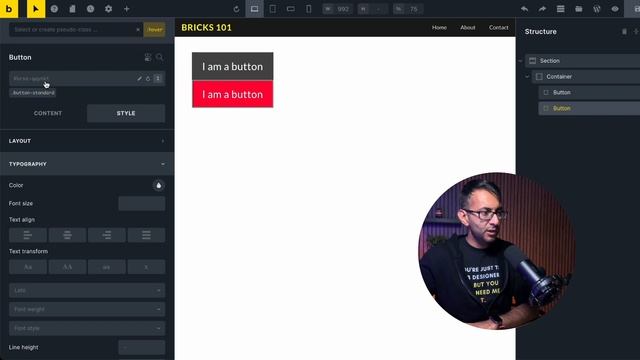
Task: Collapse the Container tree item arrow
Action: click(527, 77)
